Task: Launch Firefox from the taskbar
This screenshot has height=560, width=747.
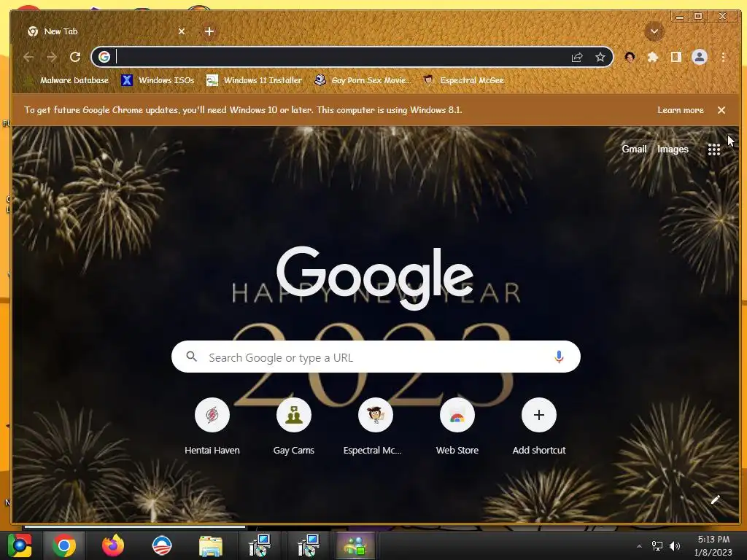Action: [x=113, y=545]
